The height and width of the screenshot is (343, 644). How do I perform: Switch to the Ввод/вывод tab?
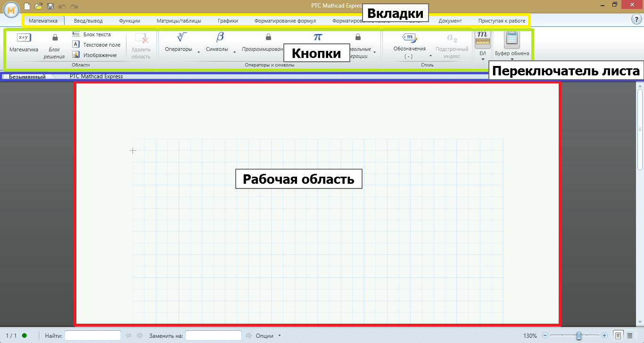(88, 21)
